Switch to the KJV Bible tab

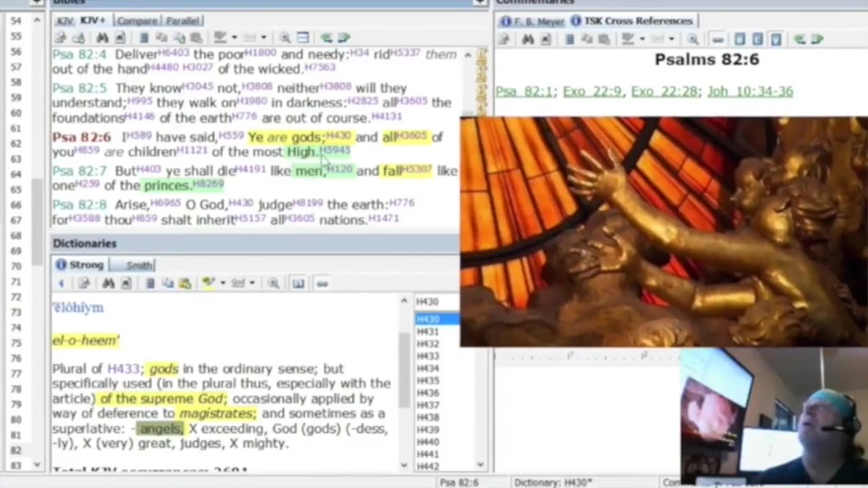65,21
